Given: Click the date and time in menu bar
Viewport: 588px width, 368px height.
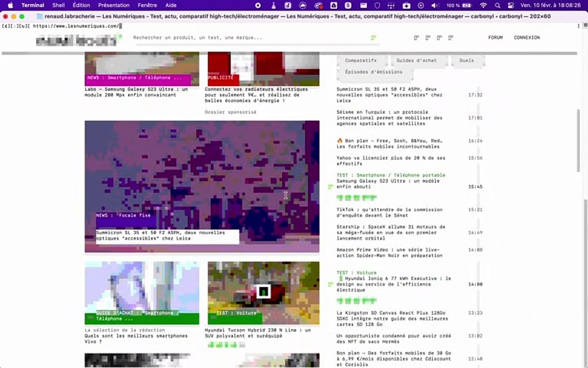Looking at the screenshot, I should 551,5.
